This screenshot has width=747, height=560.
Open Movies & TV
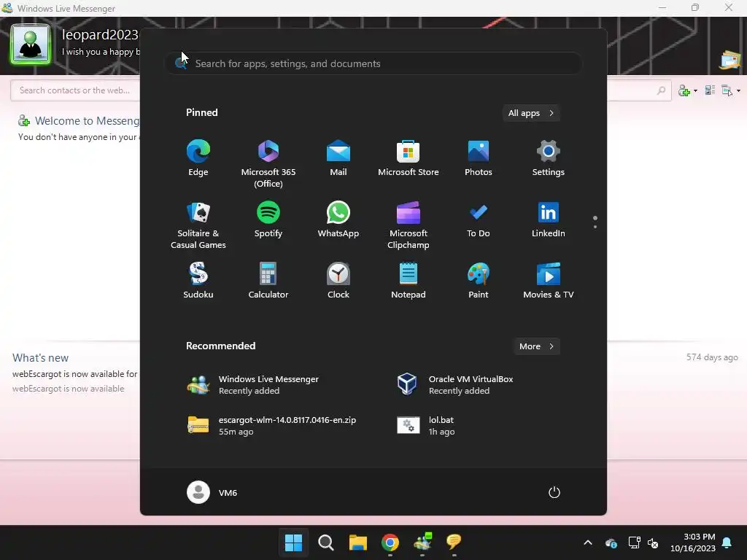tap(549, 281)
